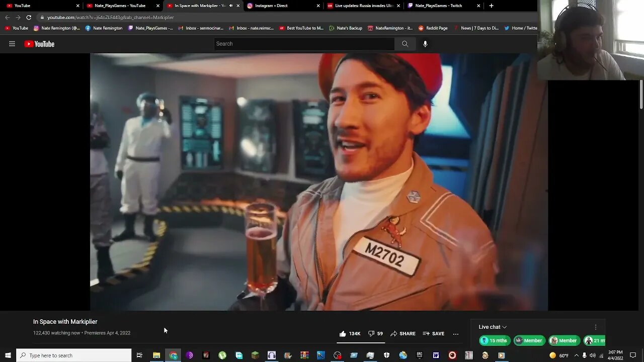The image size is (644, 362).
Task: Show hidden system tray icons
Action: (576, 355)
